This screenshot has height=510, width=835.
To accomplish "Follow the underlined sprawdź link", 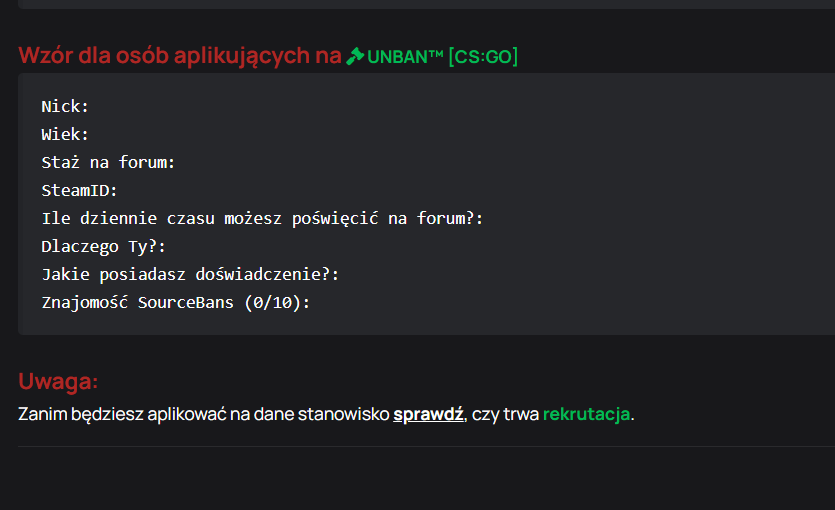I will (428, 414).
